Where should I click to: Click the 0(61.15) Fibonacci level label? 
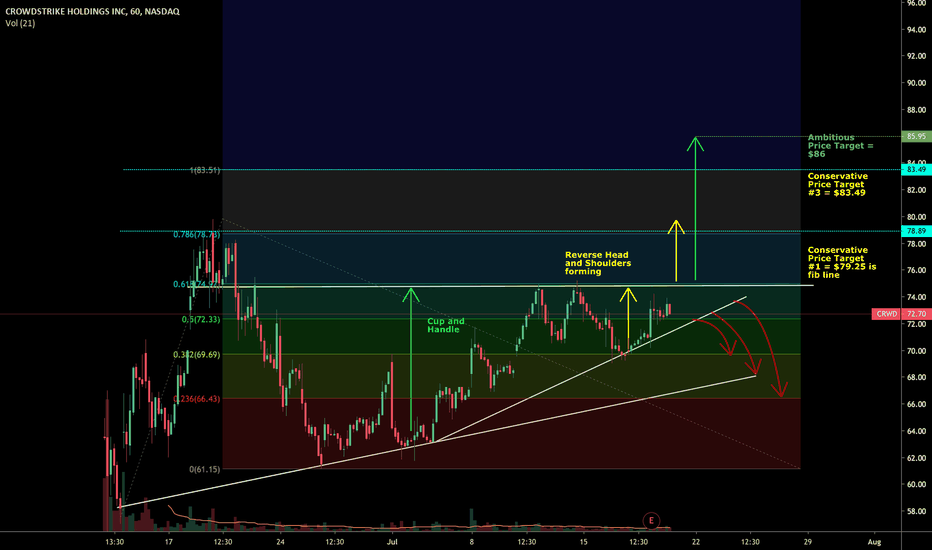[x=204, y=470]
